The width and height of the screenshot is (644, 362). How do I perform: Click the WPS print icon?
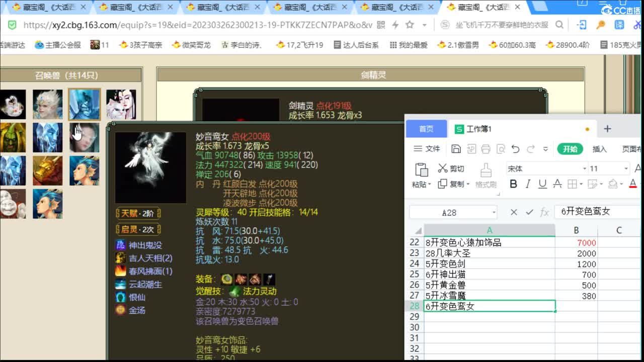(x=486, y=149)
